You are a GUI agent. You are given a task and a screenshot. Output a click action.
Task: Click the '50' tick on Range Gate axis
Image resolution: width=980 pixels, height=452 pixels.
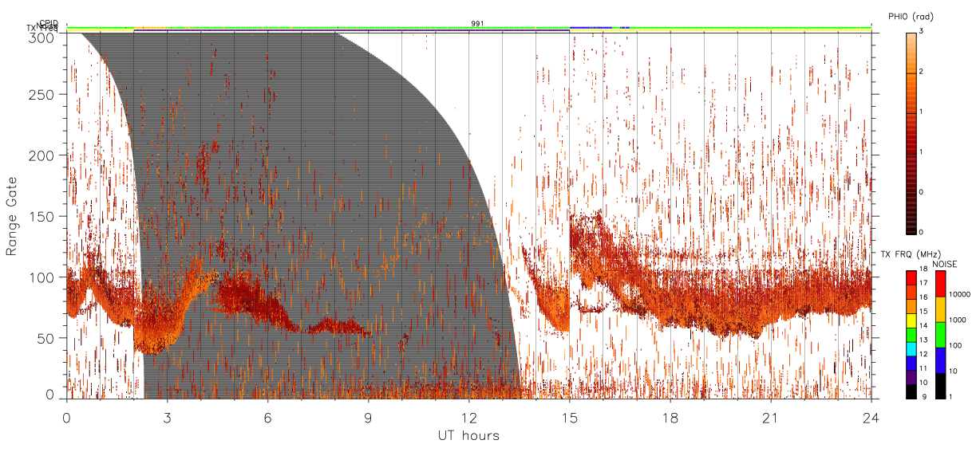click(x=47, y=338)
